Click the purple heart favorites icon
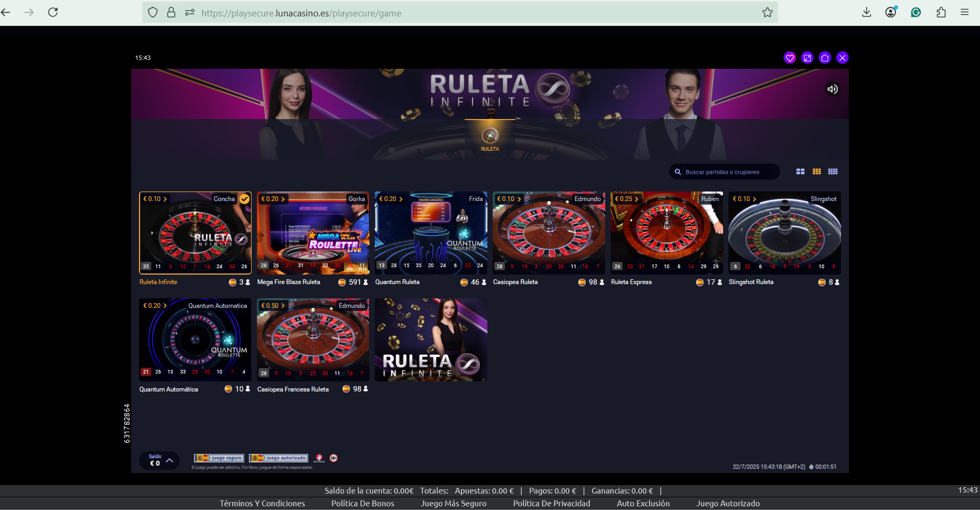 pos(790,58)
